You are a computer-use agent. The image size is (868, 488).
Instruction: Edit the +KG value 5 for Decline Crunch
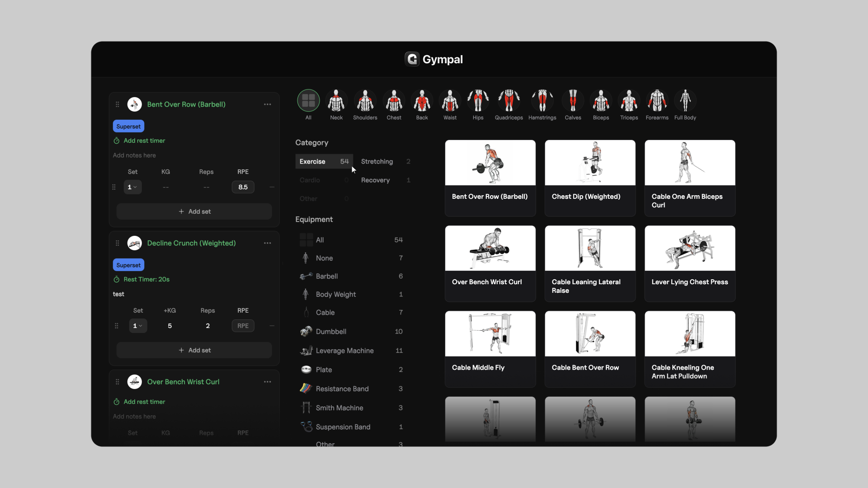pyautogui.click(x=170, y=326)
